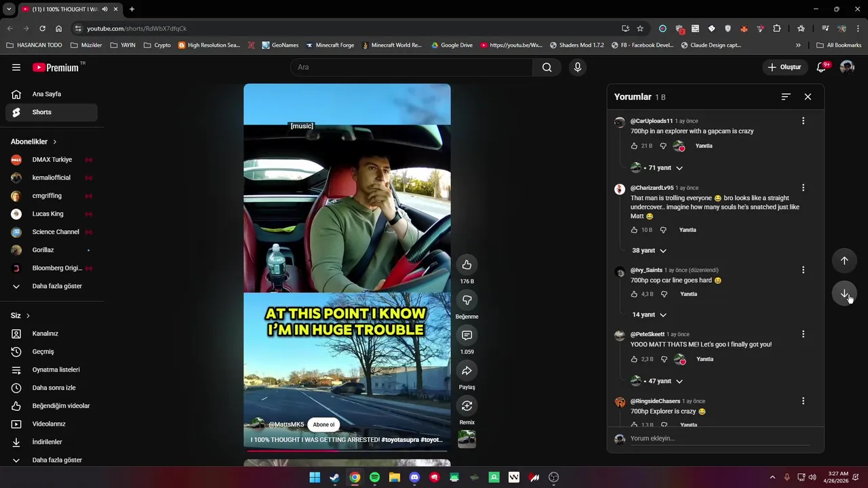
Task: Open the short's sound thumbnail
Action: (x=467, y=439)
